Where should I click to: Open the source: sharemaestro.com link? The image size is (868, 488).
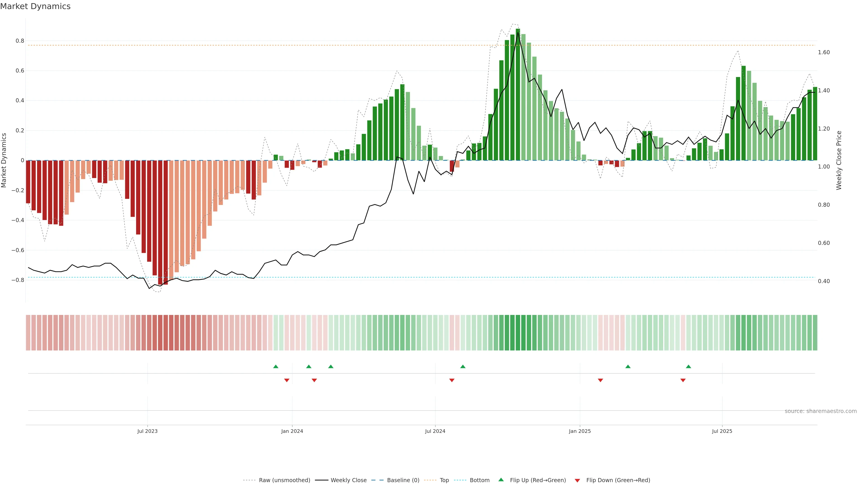[x=821, y=411]
